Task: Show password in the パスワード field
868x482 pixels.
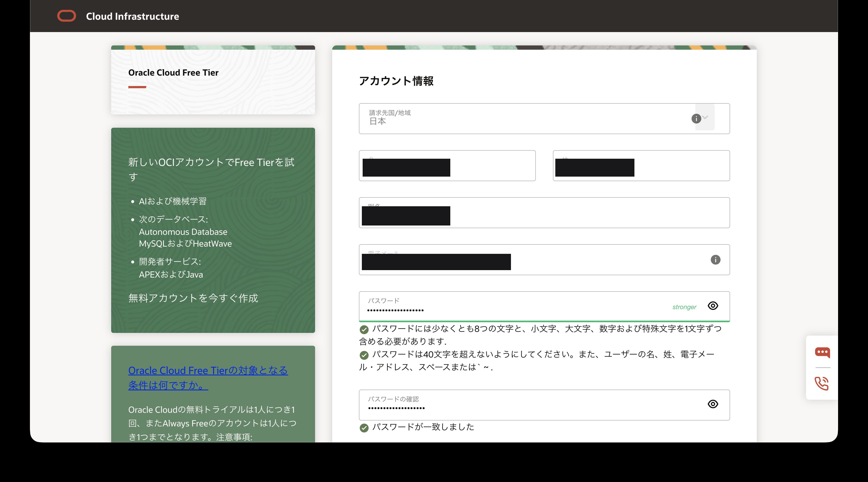Action: click(713, 305)
